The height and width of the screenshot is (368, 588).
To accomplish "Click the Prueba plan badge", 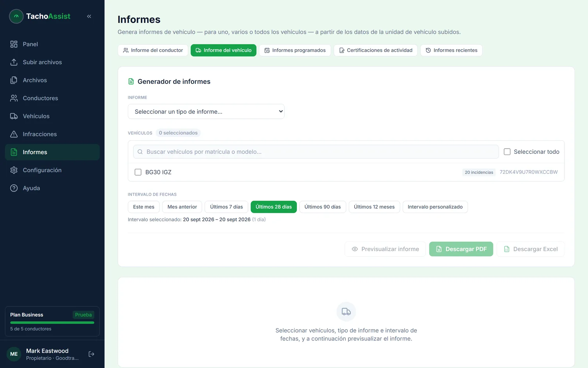I will 83,315.
